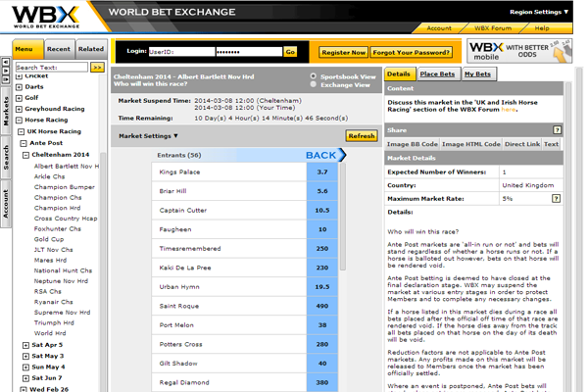Open the Help menu item

[x=542, y=28]
